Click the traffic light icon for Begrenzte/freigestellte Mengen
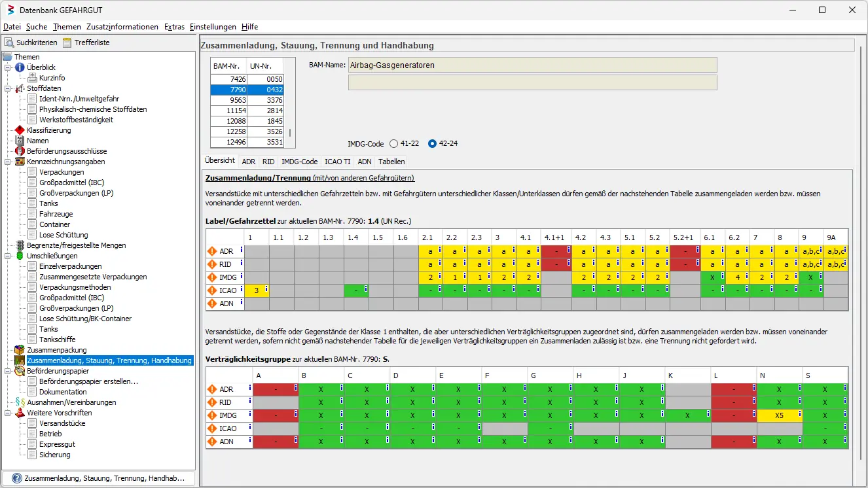868x488 pixels. pos(20,245)
